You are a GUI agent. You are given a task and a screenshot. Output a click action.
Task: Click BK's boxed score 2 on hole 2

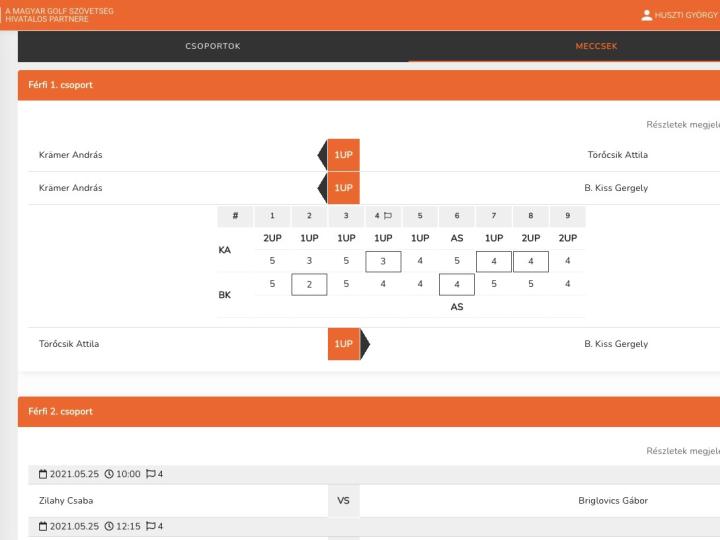[309, 285]
